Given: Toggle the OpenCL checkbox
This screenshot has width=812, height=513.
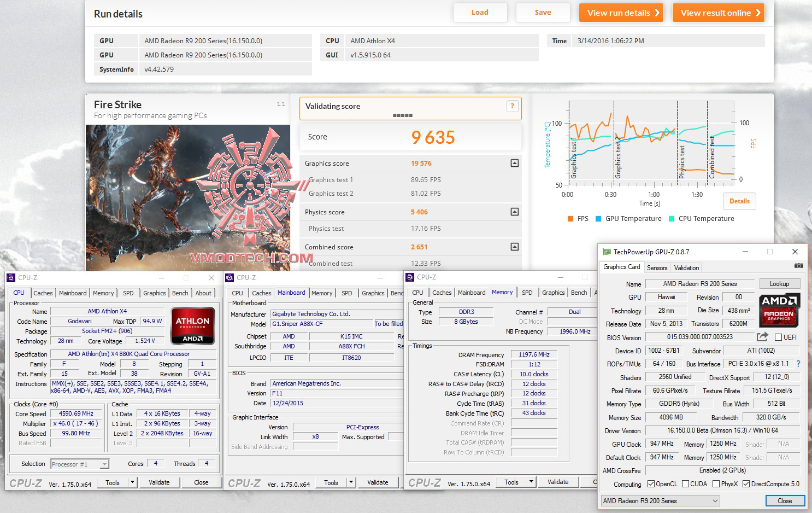Looking at the screenshot, I should (x=651, y=484).
